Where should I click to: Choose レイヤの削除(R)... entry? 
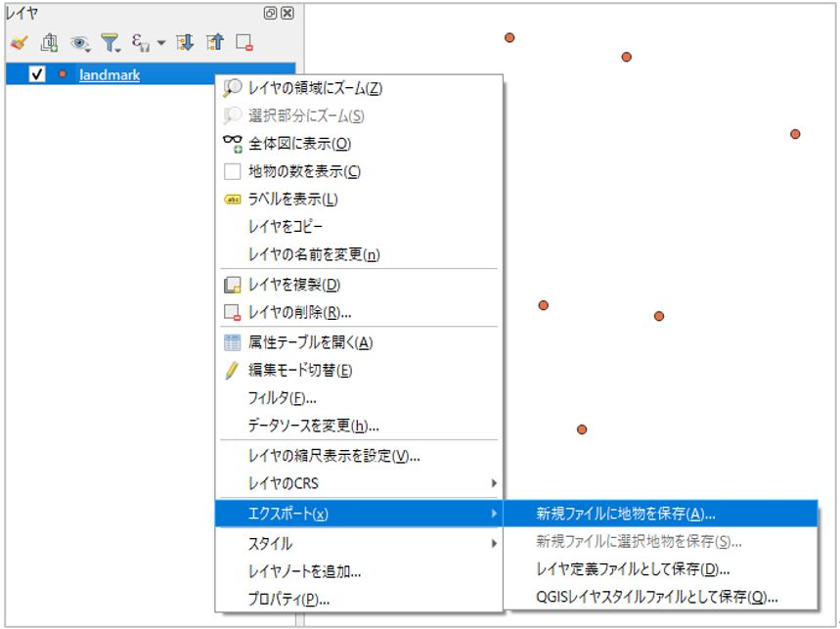tap(359, 312)
